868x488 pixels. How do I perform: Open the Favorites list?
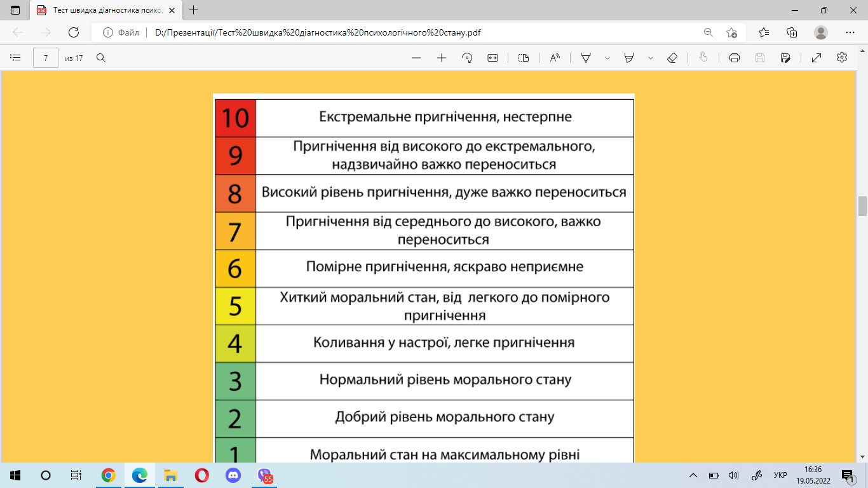(764, 32)
